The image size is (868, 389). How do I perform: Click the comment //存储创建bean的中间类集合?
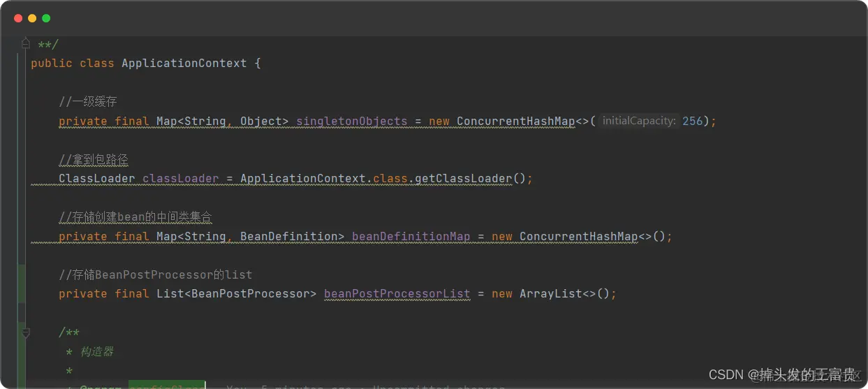135,217
